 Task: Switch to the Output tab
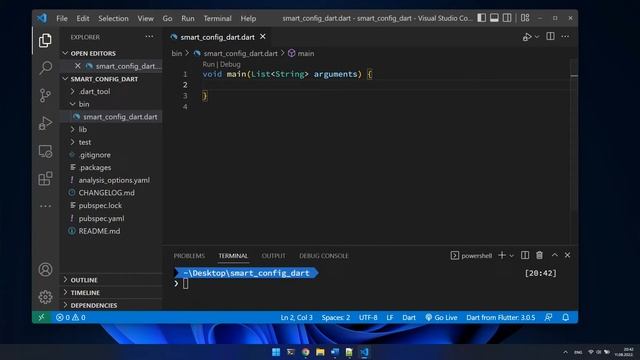coord(273,256)
